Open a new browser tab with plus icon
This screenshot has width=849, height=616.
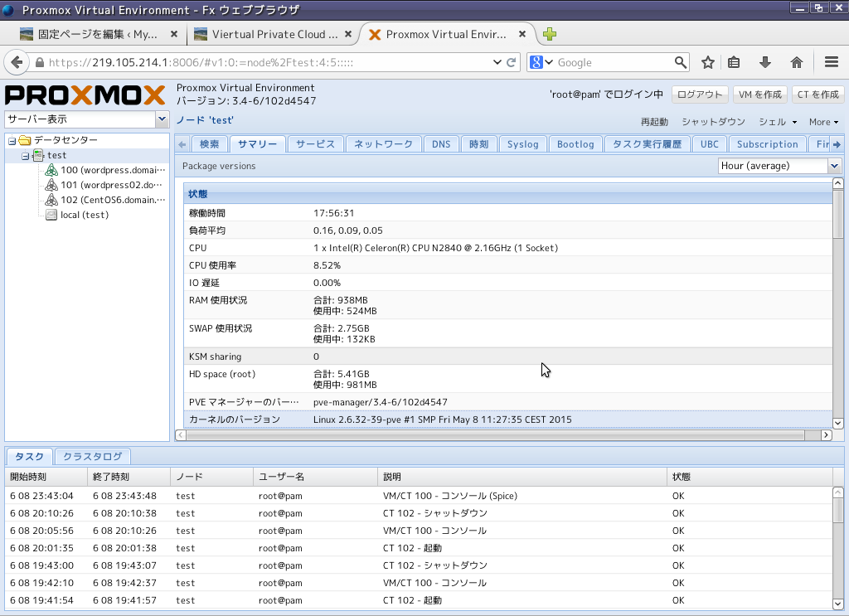pyautogui.click(x=549, y=35)
